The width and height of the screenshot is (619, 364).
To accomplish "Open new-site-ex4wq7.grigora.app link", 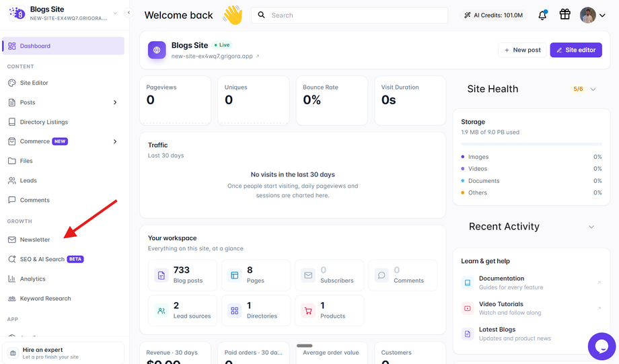I will [x=215, y=56].
